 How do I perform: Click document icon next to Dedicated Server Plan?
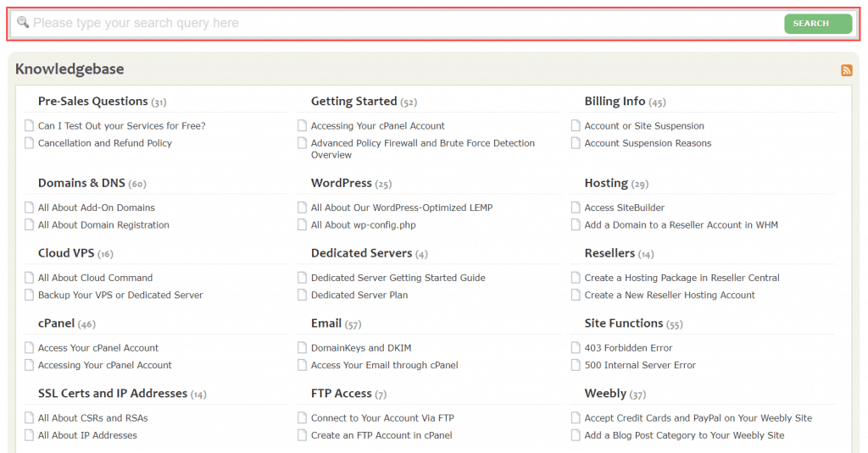[303, 296]
